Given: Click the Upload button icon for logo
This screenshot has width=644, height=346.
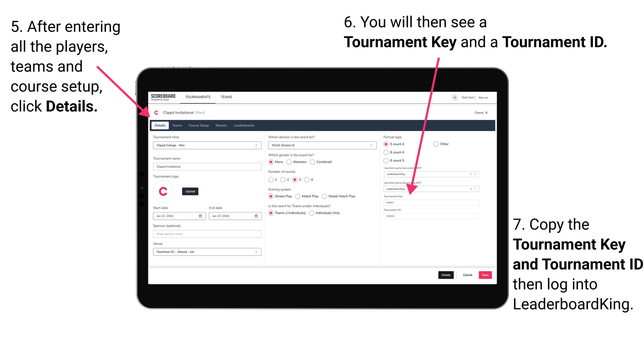Looking at the screenshot, I should click(190, 191).
